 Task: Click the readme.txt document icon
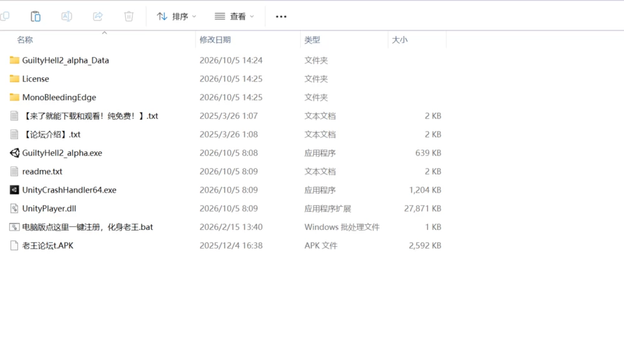pyautogui.click(x=14, y=171)
